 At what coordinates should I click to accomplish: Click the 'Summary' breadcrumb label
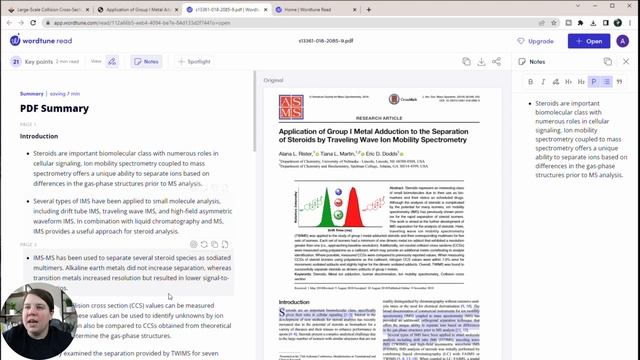(31, 93)
